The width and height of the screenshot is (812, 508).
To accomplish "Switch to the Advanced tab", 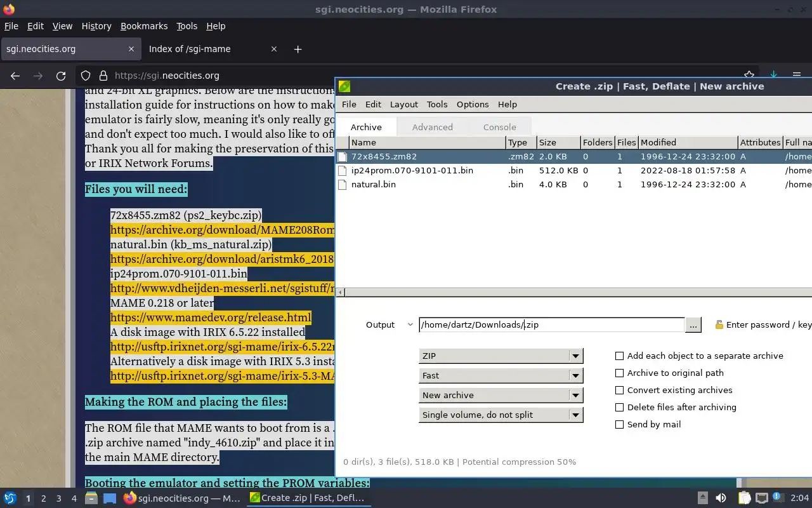I will [x=432, y=127].
